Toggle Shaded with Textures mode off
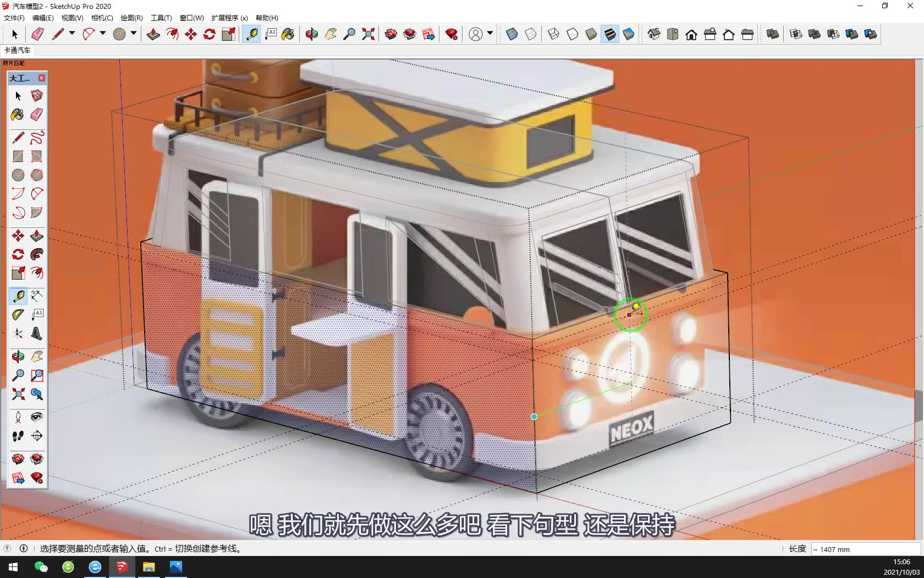924x578 pixels. [609, 34]
